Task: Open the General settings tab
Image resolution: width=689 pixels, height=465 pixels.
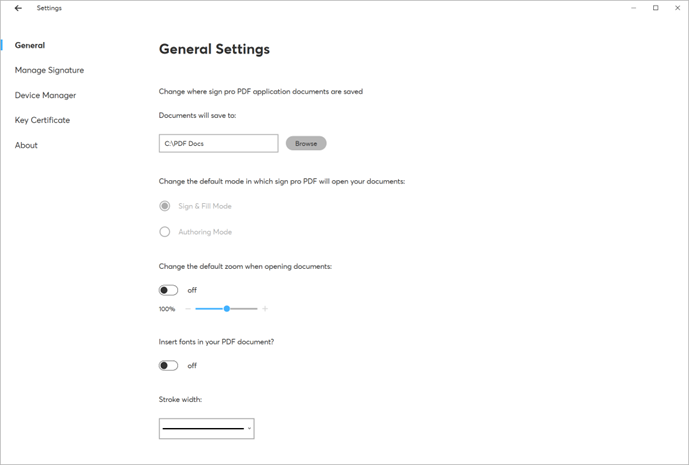Action: click(30, 45)
